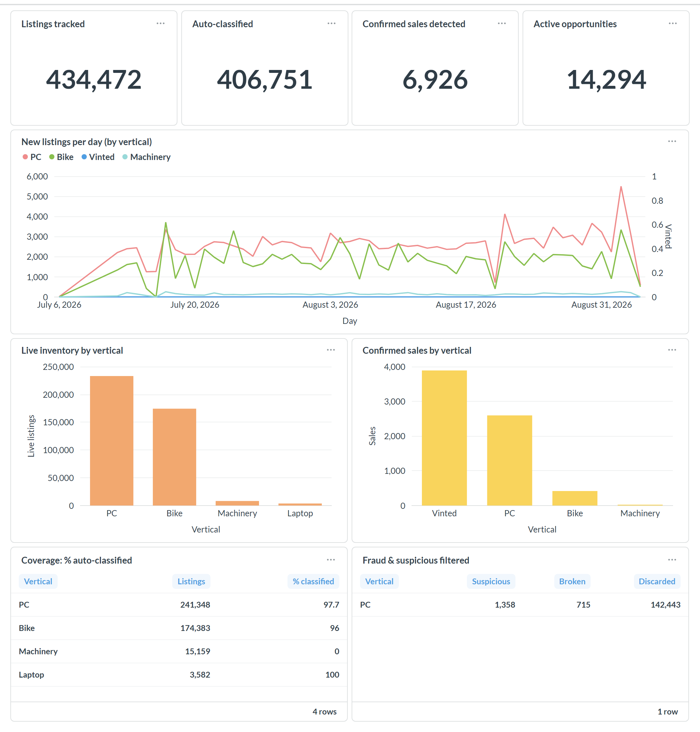Open New listings per day chart ellipsis menu
Viewport: 700px width, 732px height.
pos(672,142)
